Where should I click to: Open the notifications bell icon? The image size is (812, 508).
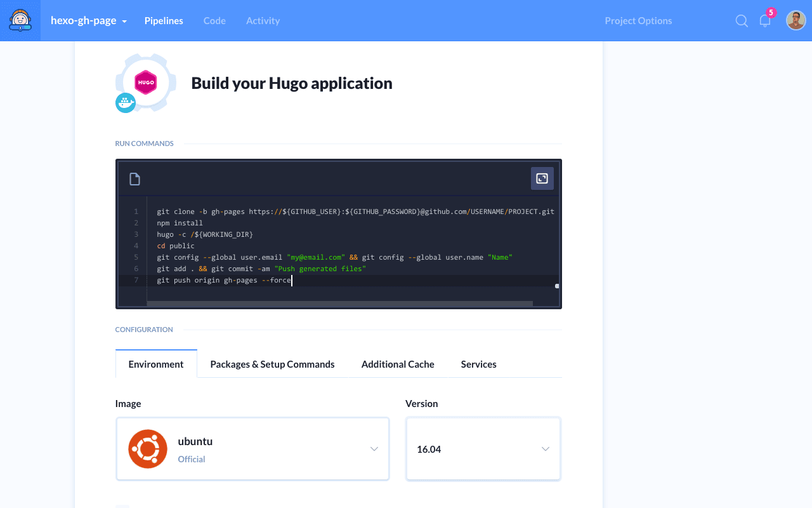pyautogui.click(x=765, y=21)
